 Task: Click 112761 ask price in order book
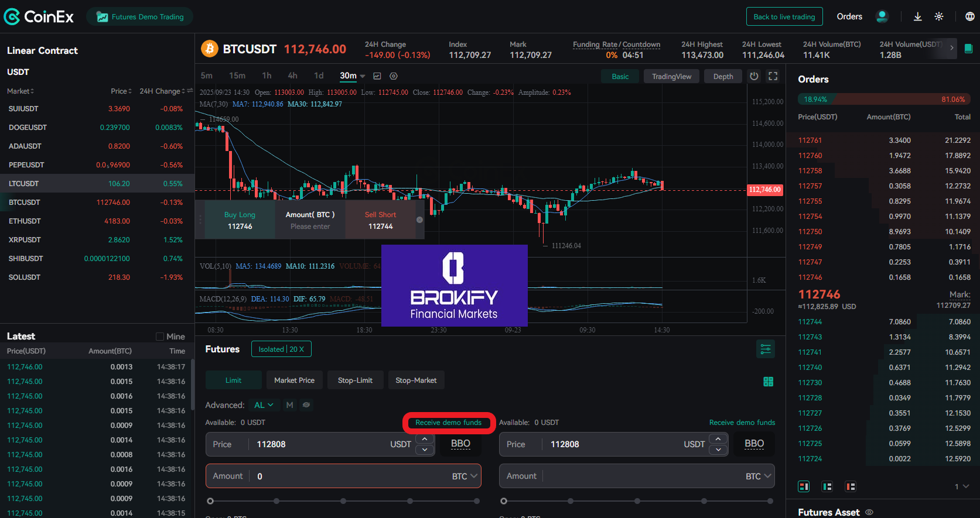pyautogui.click(x=810, y=140)
